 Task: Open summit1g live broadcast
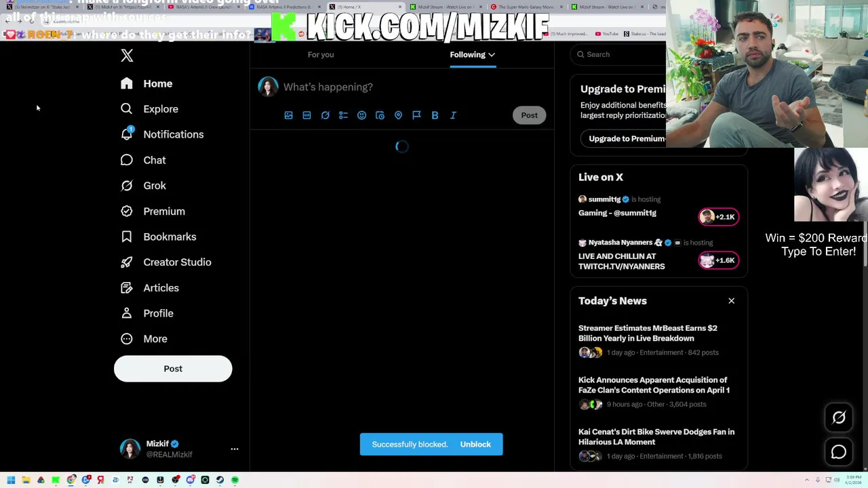coord(617,213)
